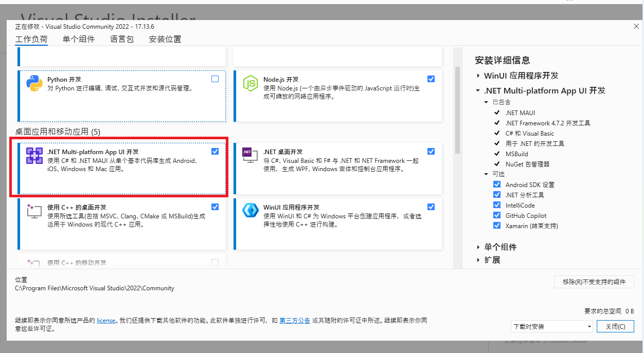Click the WinUI 应用程序开发 icon
Viewport: 644px width, 353px height.
(x=250, y=211)
